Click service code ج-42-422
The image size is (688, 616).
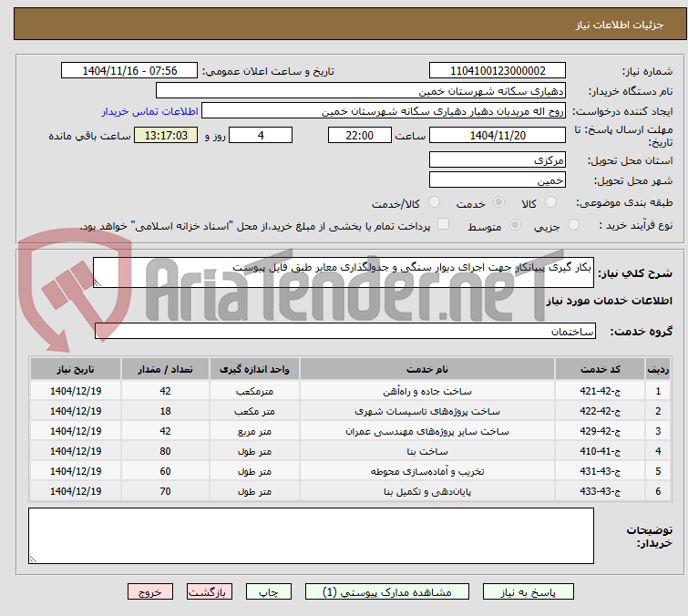[x=600, y=411]
